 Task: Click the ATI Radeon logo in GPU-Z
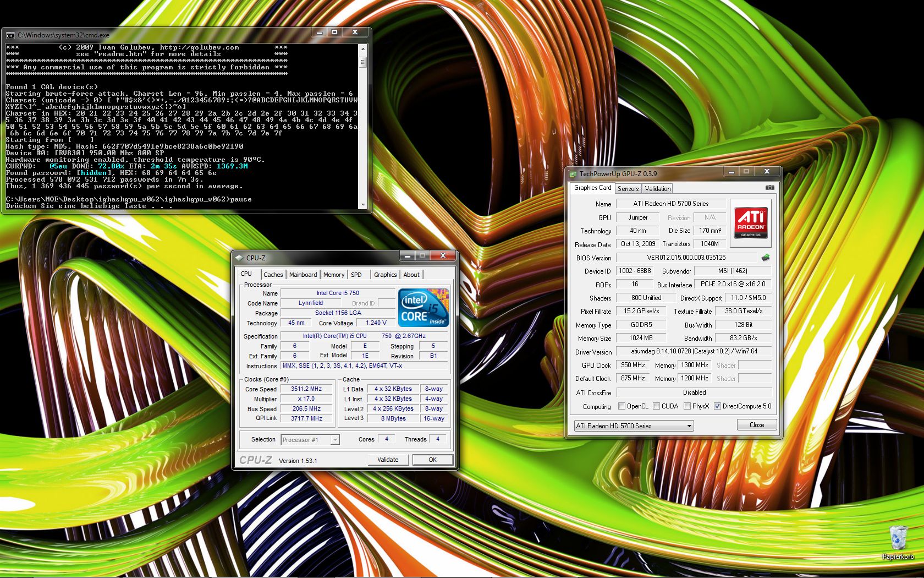751,223
